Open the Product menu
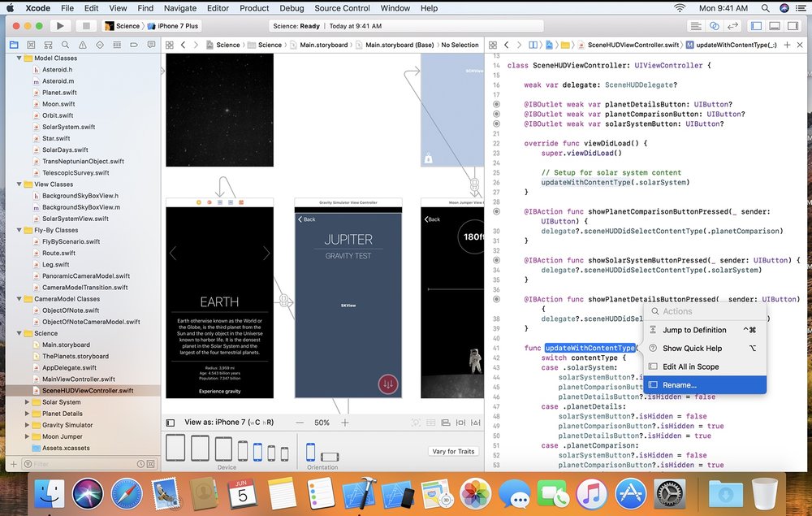Viewport: 812px width, 516px height. tap(254, 8)
